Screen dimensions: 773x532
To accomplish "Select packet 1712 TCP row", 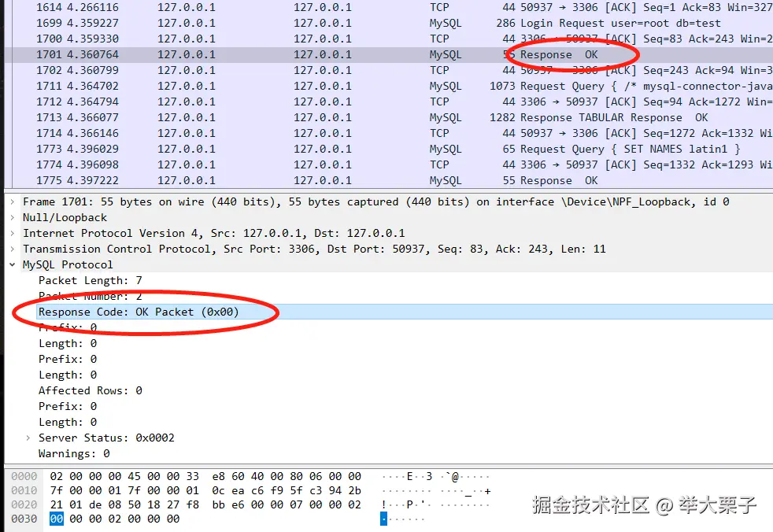I will [389, 102].
